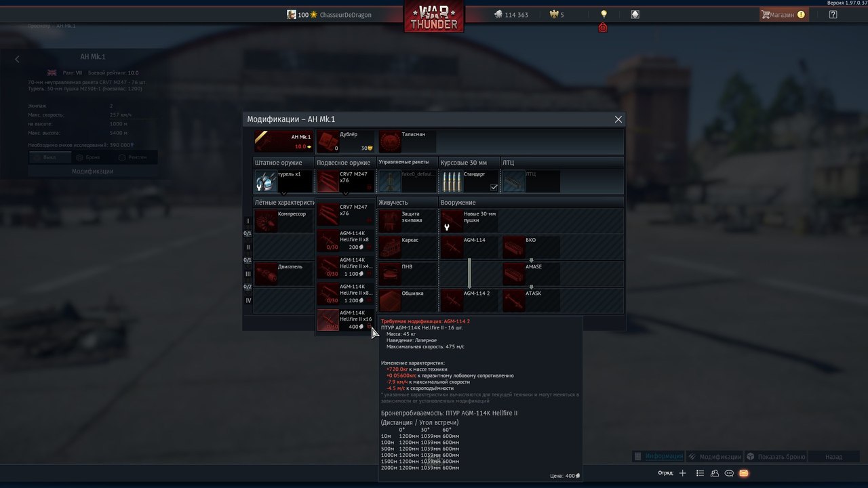
Task: Choose AGM-114K Hellfire II x16 option costing 400
Action: 346,320
